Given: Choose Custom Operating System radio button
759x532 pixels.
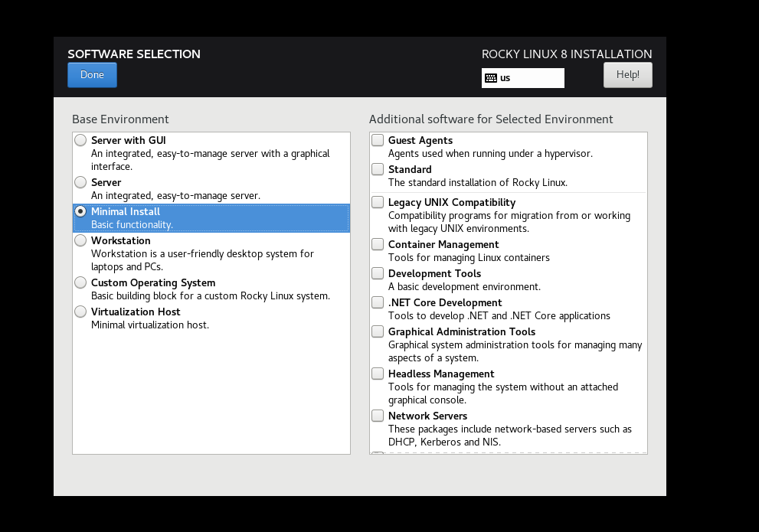Looking at the screenshot, I should pyautogui.click(x=80, y=282).
